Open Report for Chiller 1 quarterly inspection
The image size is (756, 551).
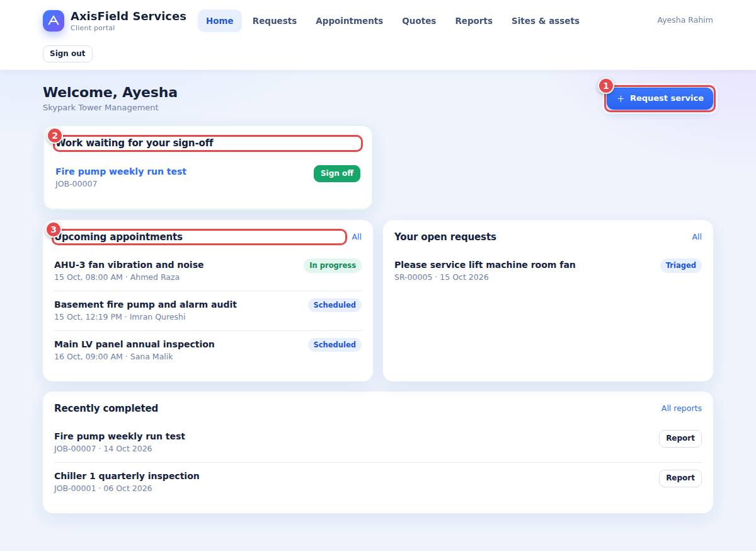[x=680, y=478]
